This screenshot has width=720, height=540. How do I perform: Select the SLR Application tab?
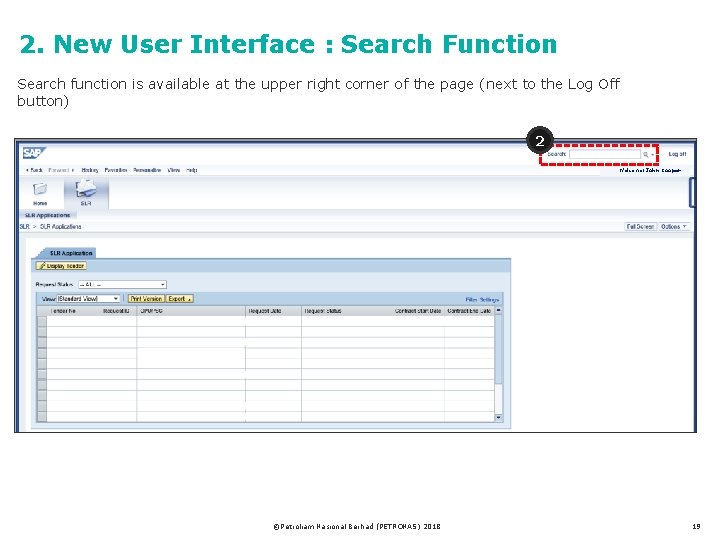pyautogui.click(x=70, y=253)
